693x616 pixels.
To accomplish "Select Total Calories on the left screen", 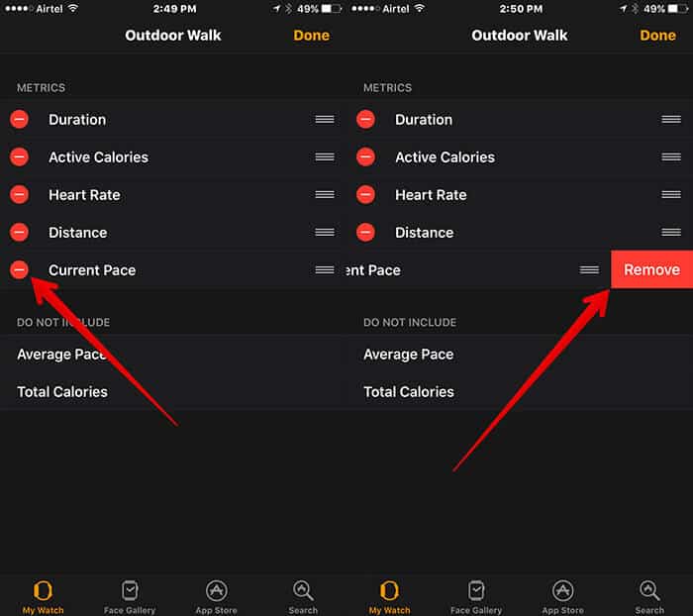I will click(173, 392).
